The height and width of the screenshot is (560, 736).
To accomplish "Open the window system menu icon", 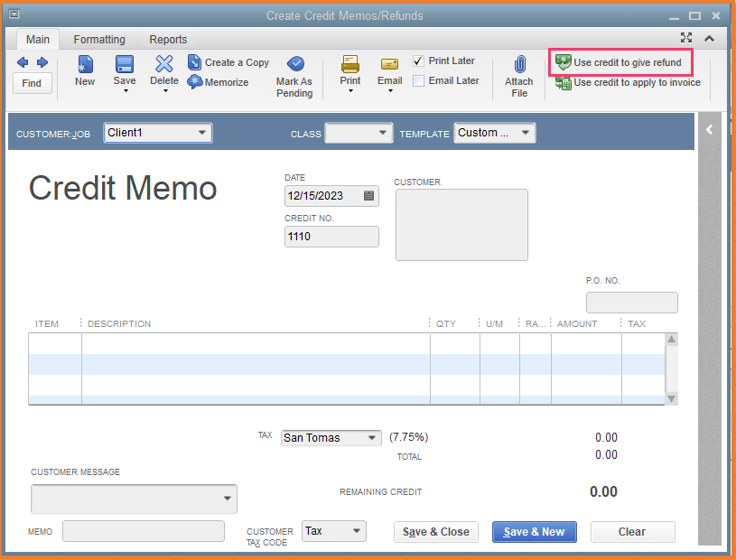I will click(x=14, y=14).
